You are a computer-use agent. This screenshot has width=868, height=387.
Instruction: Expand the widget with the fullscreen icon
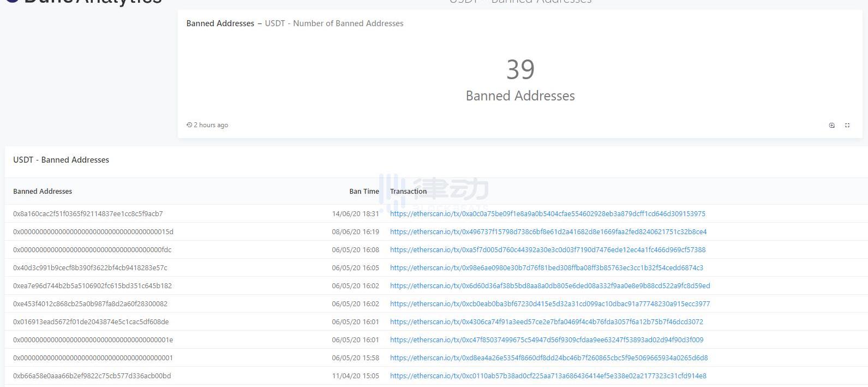(x=847, y=125)
